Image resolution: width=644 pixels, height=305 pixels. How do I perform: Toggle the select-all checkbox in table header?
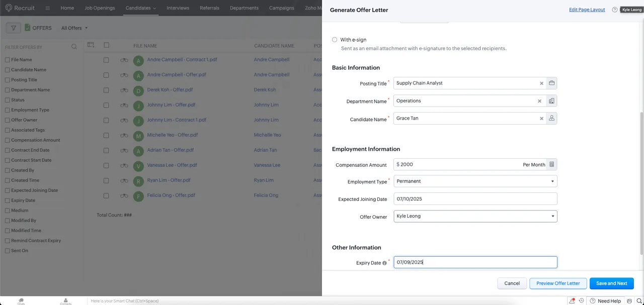click(106, 45)
